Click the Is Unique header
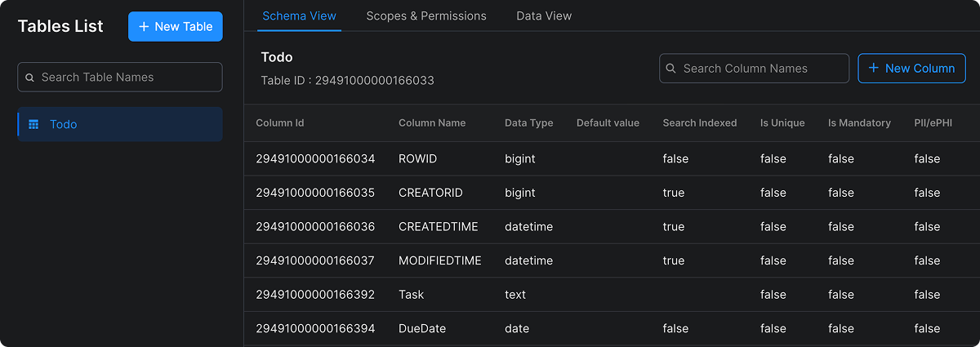The height and width of the screenshot is (347, 980). (782, 122)
